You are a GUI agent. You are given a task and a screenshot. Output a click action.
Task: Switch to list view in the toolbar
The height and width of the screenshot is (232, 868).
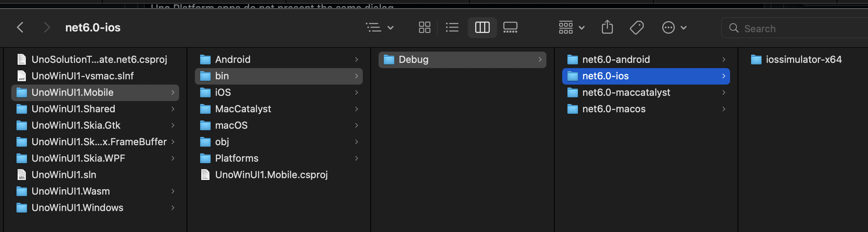pos(452,27)
